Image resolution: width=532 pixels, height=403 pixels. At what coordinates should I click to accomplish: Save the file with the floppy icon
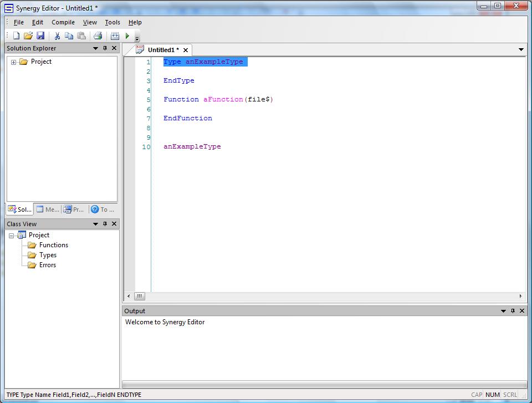(x=40, y=35)
